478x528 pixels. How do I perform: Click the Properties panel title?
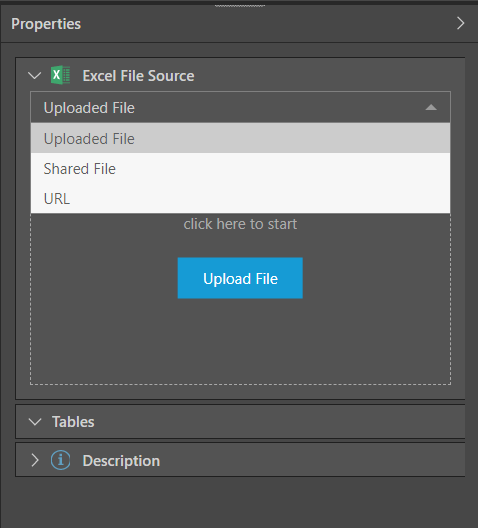(x=46, y=24)
